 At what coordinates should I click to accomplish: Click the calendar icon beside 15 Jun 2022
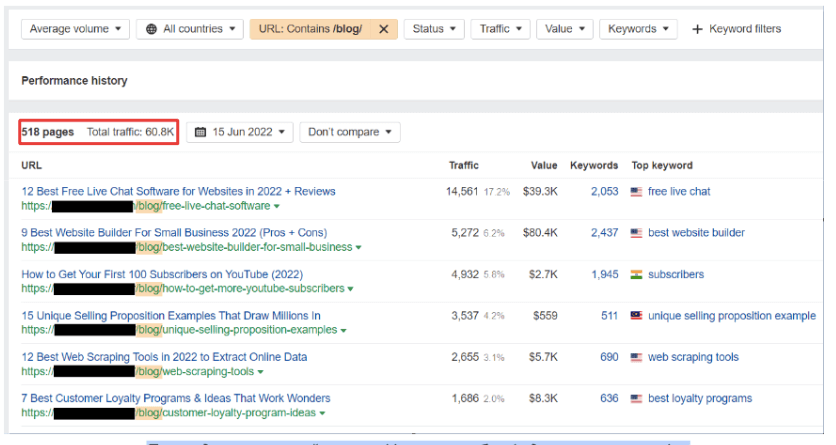click(200, 132)
